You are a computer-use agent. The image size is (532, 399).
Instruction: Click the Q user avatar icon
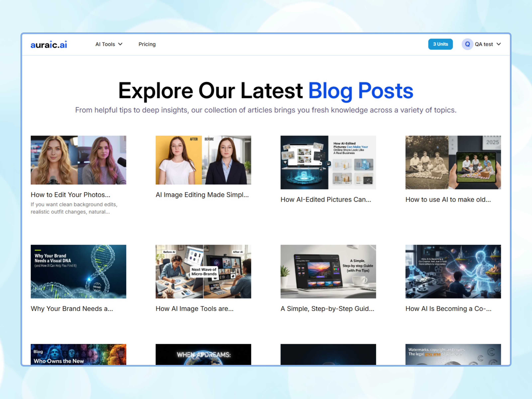[467, 44]
